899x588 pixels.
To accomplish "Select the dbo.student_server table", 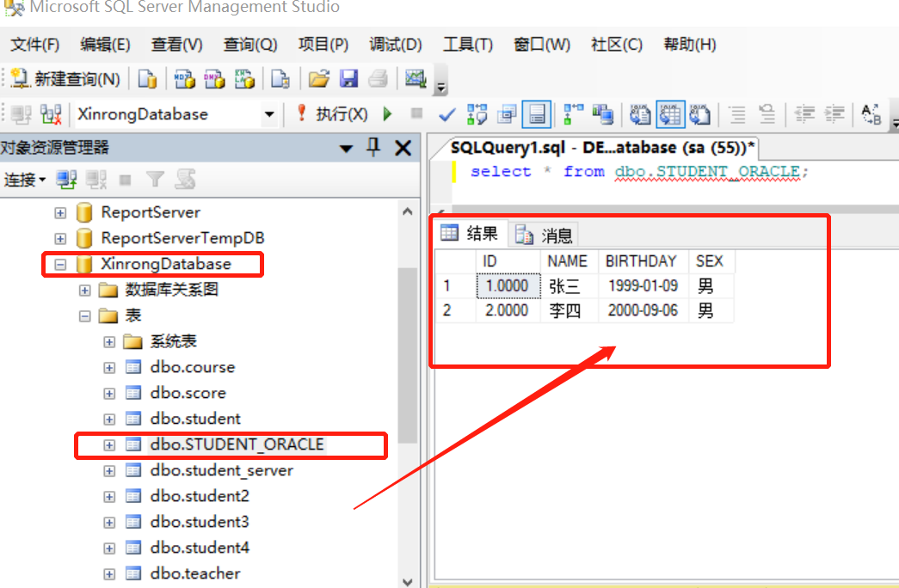I will (221, 470).
